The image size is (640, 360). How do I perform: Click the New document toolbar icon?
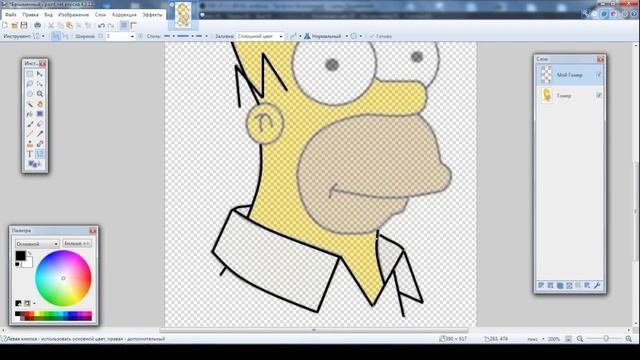coord(5,25)
